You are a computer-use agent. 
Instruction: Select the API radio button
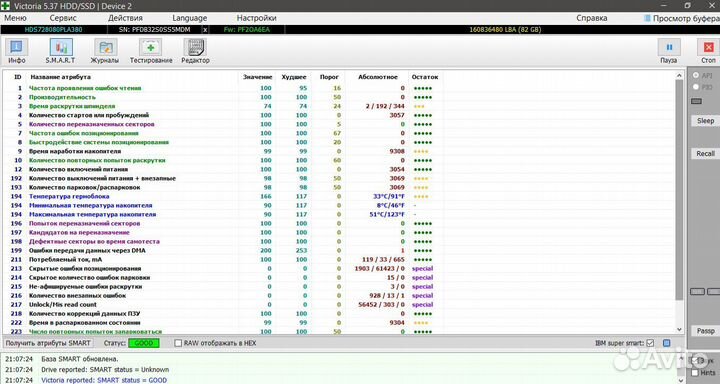pos(696,75)
